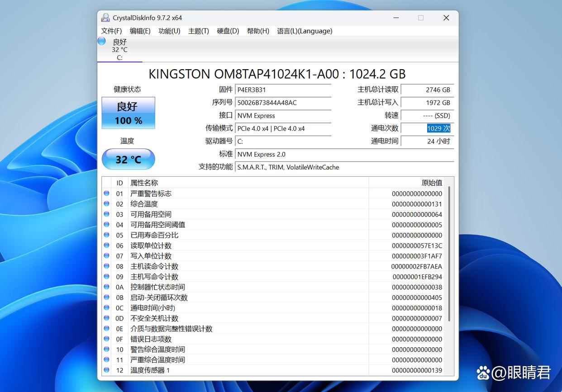The width and height of the screenshot is (562, 392).
Task: Open the 主题(T) menu
Action: coord(198,31)
